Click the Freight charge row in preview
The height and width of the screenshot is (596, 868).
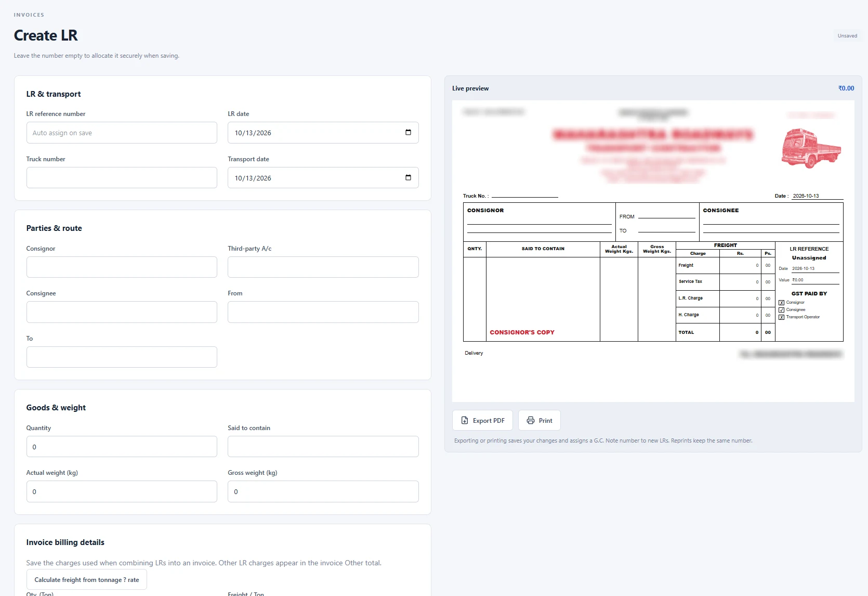[x=725, y=265]
